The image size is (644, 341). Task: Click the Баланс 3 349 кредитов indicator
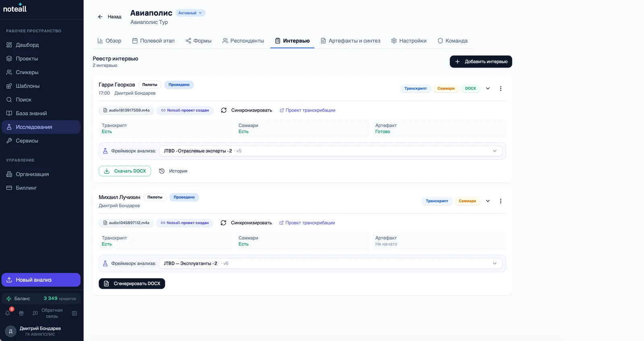point(41,298)
